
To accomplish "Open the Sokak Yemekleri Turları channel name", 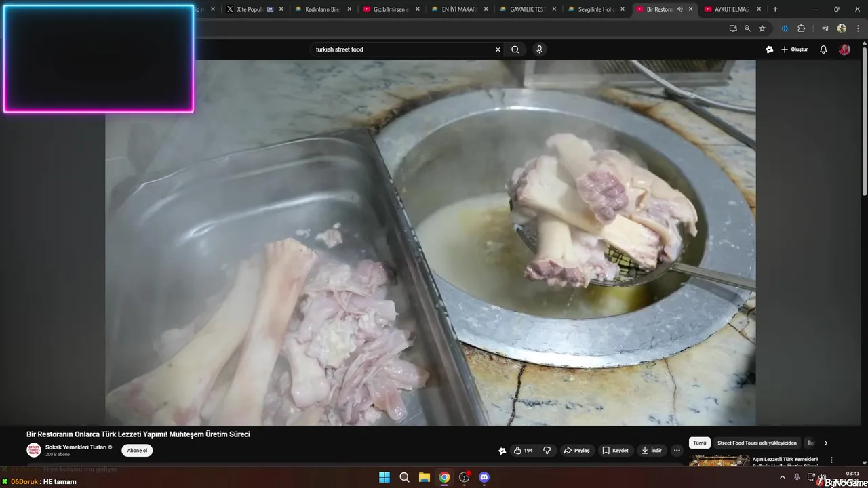I will tap(76, 447).
